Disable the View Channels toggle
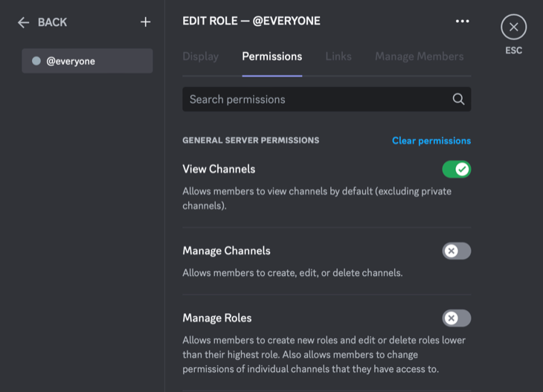Image resolution: width=543 pixels, height=392 pixels. pyautogui.click(x=457, y=170)
